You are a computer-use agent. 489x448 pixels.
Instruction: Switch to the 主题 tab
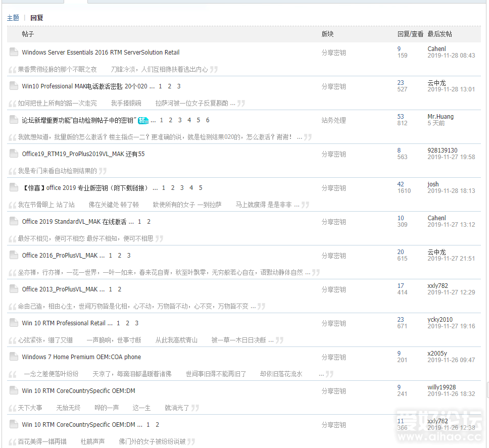coord(13,18)
